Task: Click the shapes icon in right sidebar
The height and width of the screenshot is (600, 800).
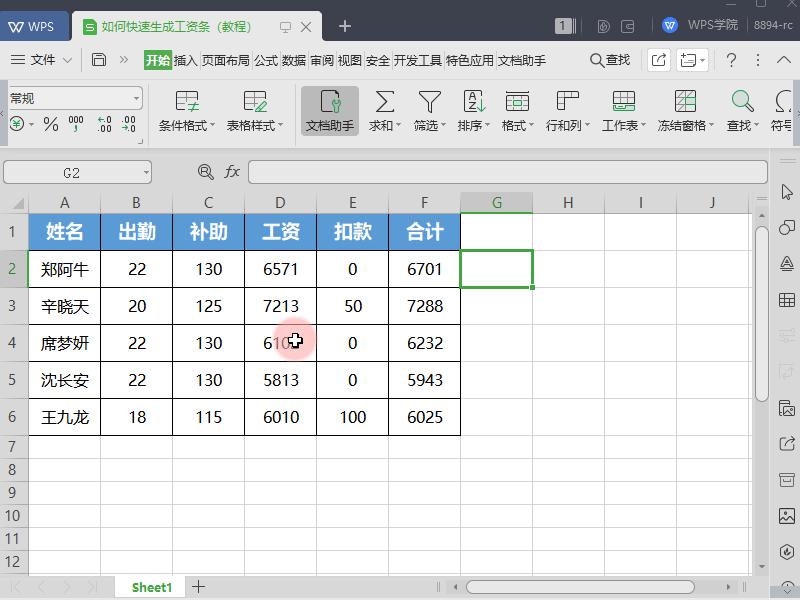Action: coord(787,228)
